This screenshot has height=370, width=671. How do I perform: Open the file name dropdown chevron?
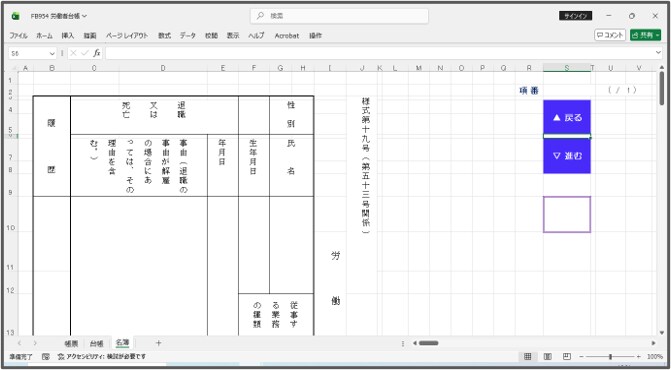pyautogui.click(x=84, y=16)
